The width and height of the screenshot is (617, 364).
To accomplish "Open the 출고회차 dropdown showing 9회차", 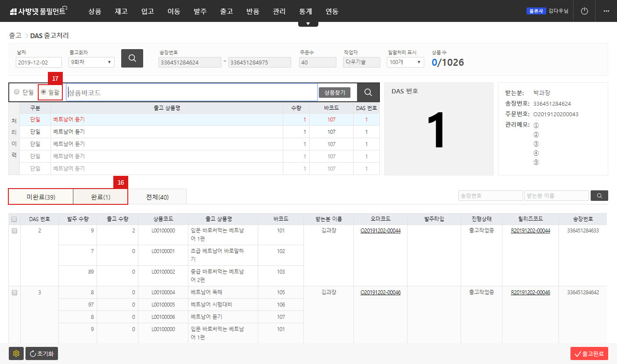I will click(91, 62).
